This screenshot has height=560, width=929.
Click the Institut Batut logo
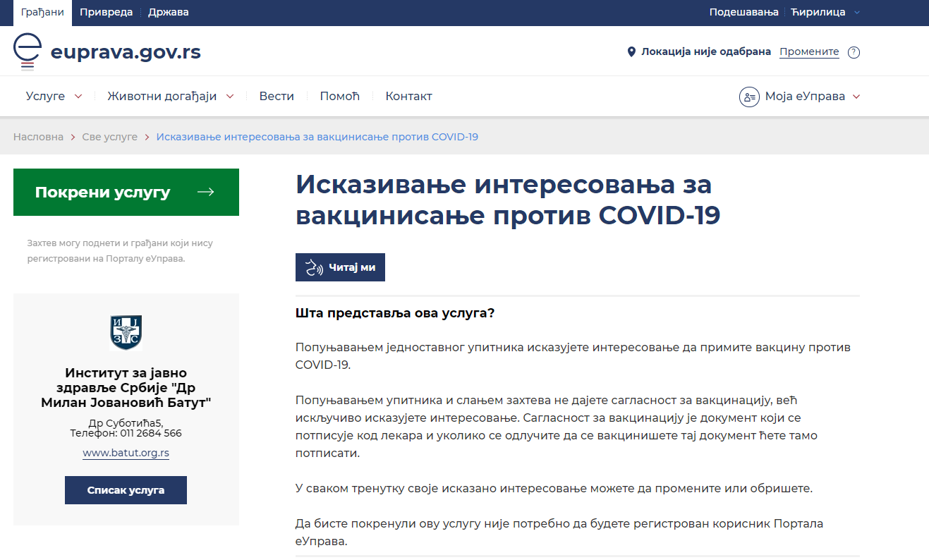coord(126,332)
